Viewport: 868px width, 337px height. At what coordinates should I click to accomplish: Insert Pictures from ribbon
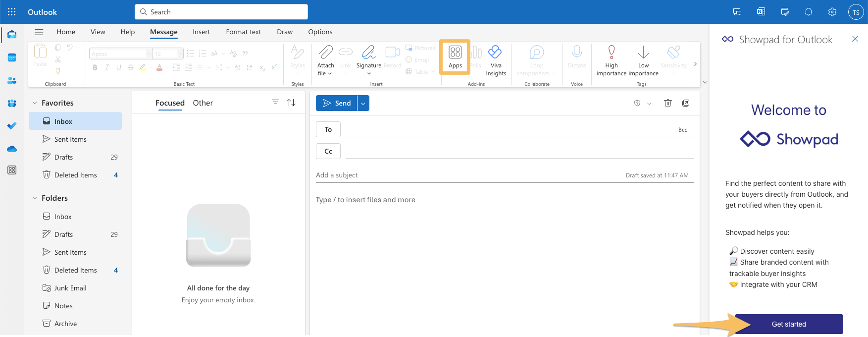[420, 48]
